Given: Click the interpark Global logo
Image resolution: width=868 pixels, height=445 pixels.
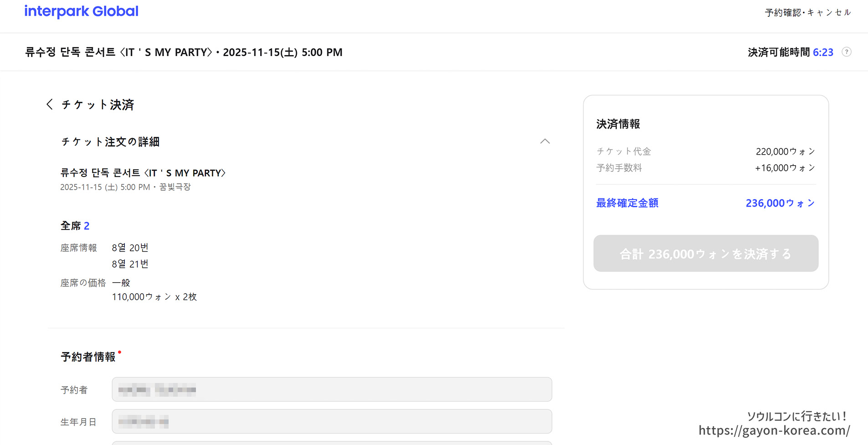Looking at the screenshot, I should click(81, 11).
